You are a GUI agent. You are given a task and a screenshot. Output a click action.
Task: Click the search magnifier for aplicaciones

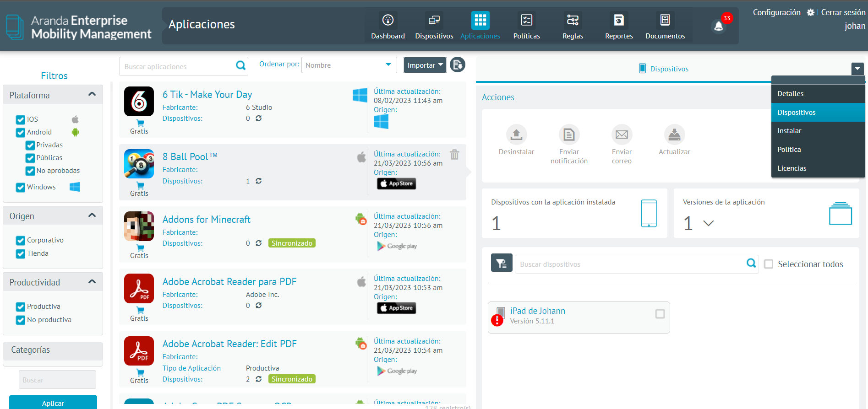[240, 65]
